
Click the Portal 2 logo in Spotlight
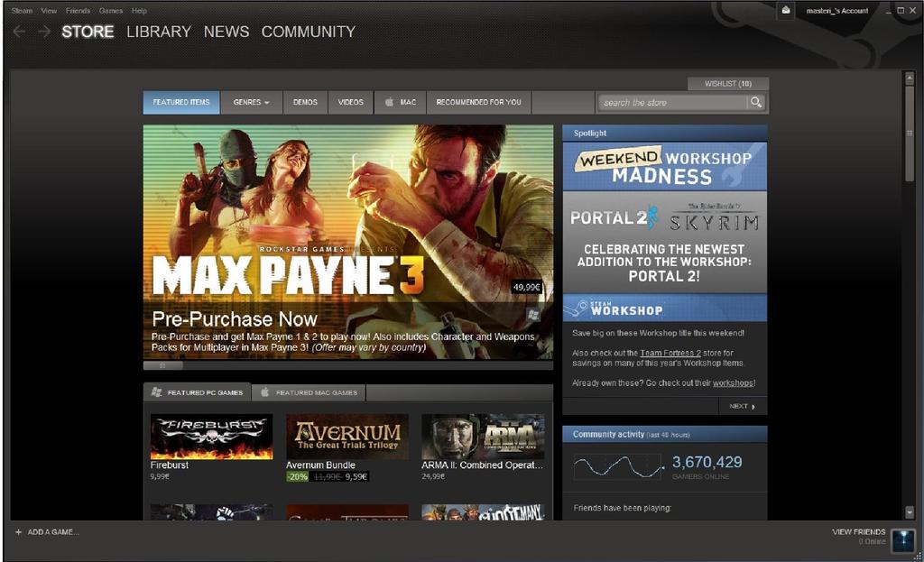click(613, 217)
